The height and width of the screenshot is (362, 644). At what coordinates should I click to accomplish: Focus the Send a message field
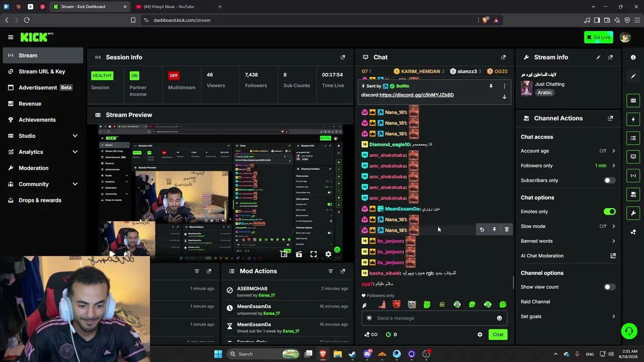pos(434,318)
